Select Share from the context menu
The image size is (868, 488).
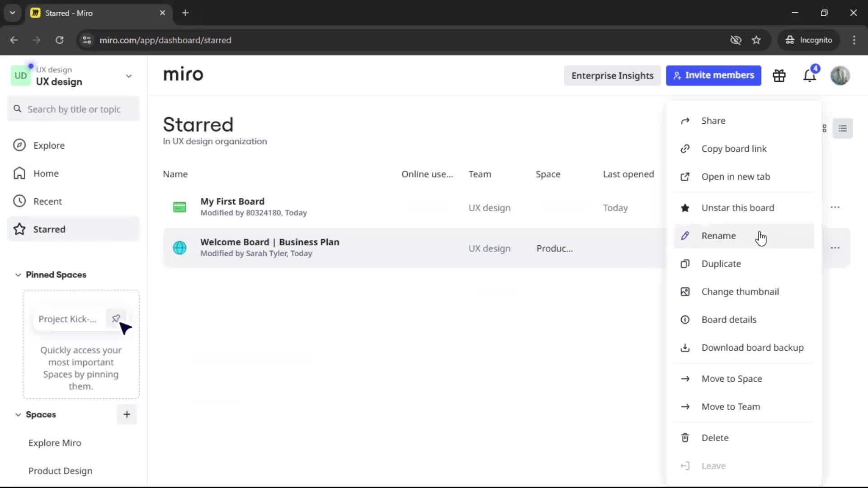(744, 121)
